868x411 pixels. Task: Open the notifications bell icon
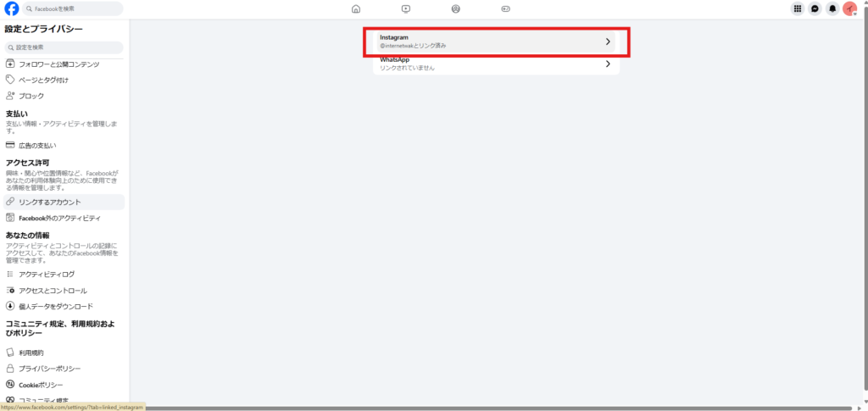pos(832,8)
